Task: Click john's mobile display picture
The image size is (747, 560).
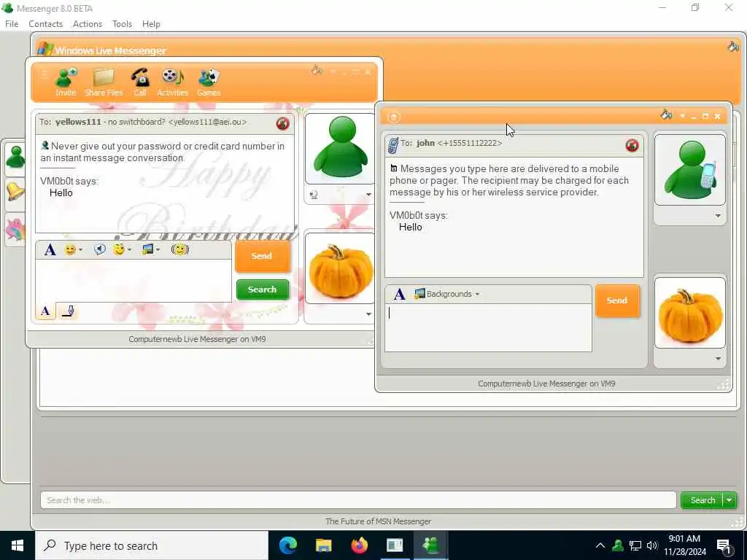Action: tap(690, 170)
